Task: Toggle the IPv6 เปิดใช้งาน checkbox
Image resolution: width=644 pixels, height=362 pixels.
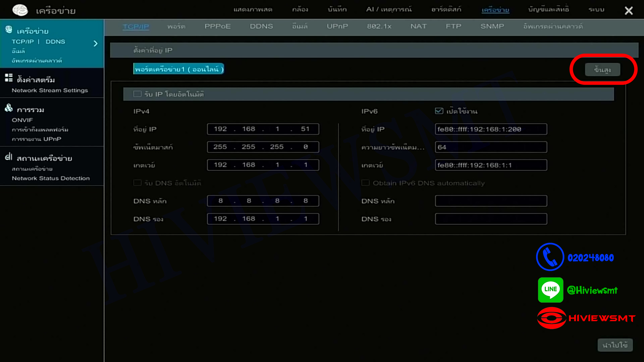Action: (x=439, y=111)
